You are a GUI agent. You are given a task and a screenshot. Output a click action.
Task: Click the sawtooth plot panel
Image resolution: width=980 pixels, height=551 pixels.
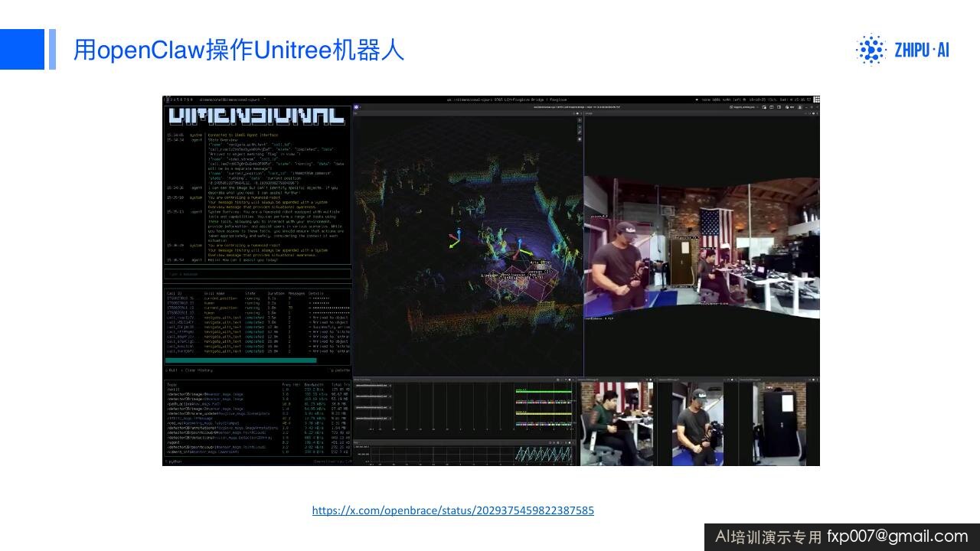(x=465, y=453)
